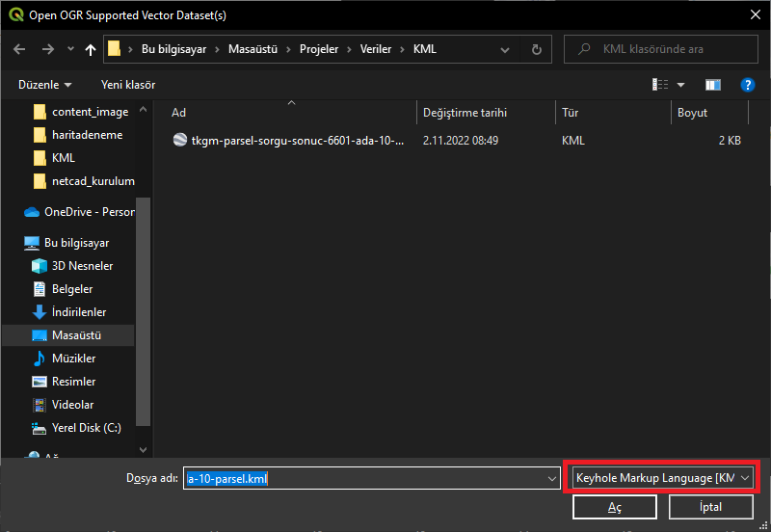Go forward with the right arrow
Viewport: 771px width, 532px height.
pos(47,49)
